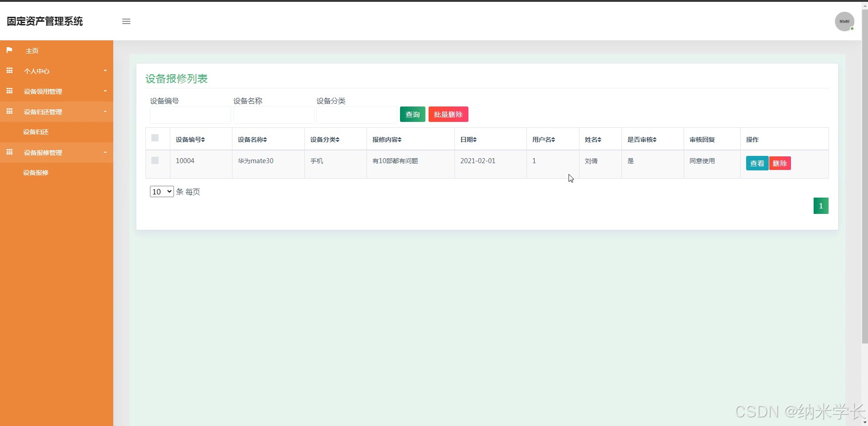The width and height of the screenshot is (868, 426).
Task: Click the flag icon beside 主页
Action: pyautogui.click(x=9, y=50)
